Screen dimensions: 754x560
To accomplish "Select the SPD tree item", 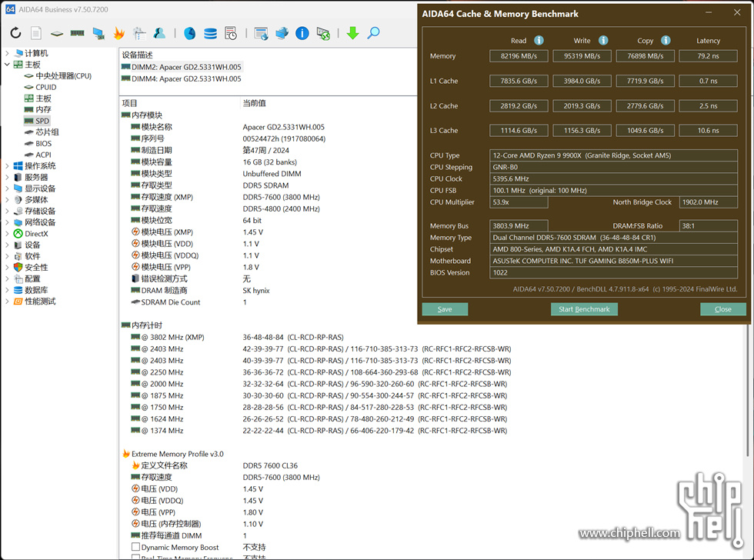I will click(42, 121).
